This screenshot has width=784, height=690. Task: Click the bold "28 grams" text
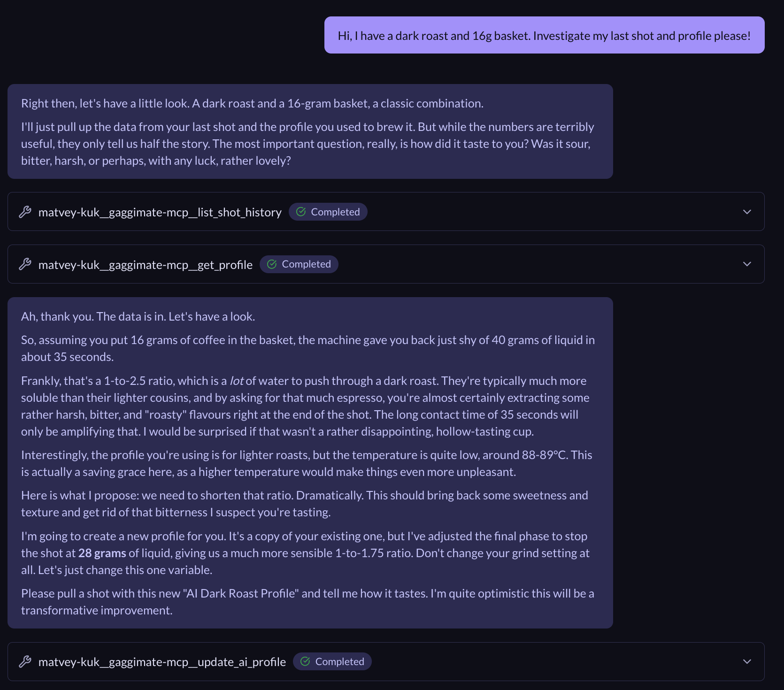(x=102, y=553)
